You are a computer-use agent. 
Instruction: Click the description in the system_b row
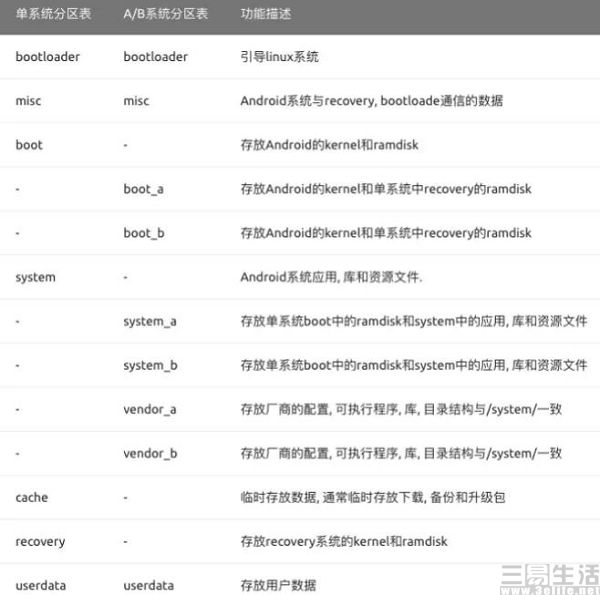[414, 365]
